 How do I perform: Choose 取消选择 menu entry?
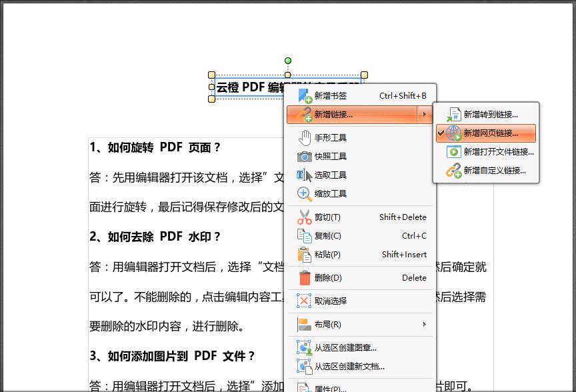pyautogui.click(x=361, y=301)
